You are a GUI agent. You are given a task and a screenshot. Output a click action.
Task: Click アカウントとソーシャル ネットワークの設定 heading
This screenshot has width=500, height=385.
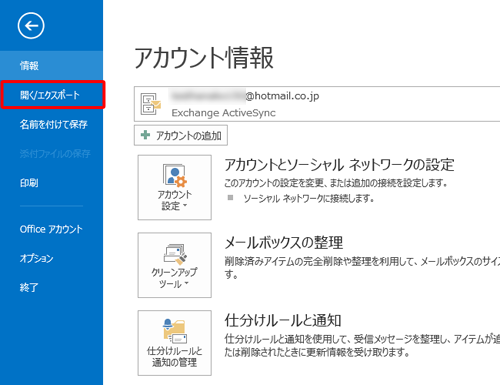[x=339, y=165]
